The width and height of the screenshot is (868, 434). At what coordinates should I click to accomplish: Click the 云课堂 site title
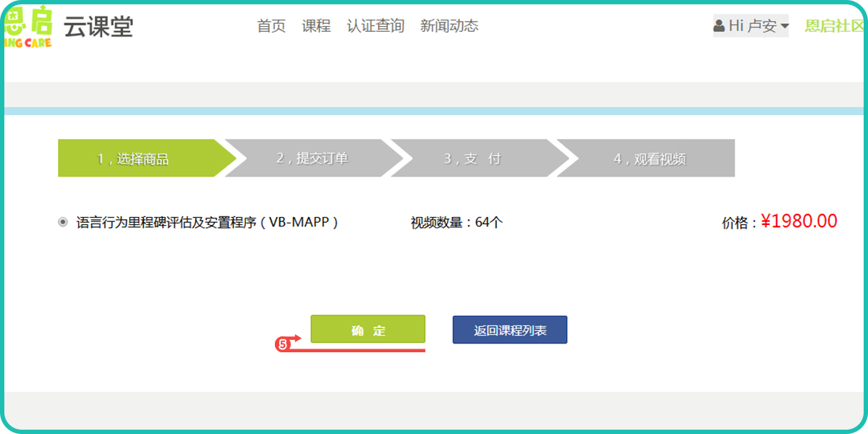pyautogui.click(x=98, y=26)
